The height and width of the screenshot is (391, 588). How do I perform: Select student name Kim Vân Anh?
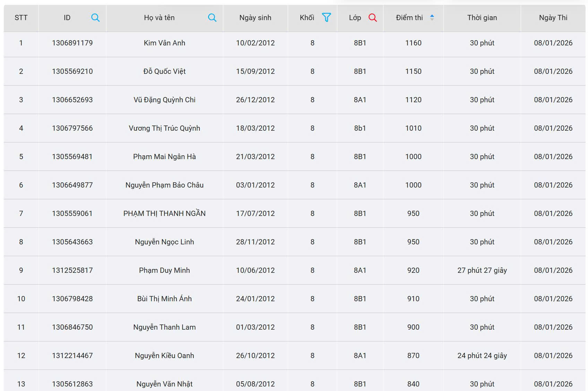point(164,43)
